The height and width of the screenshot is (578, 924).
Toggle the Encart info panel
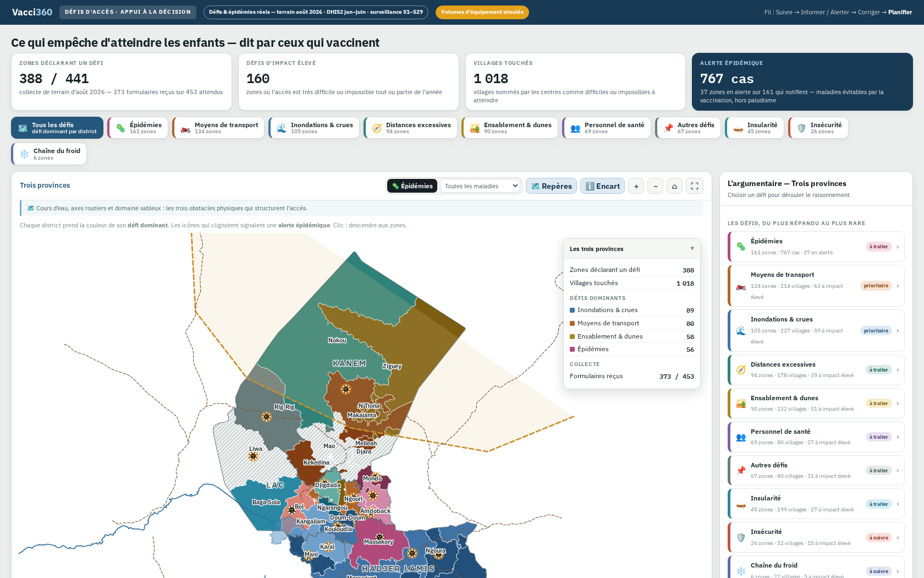click(602, 186)
